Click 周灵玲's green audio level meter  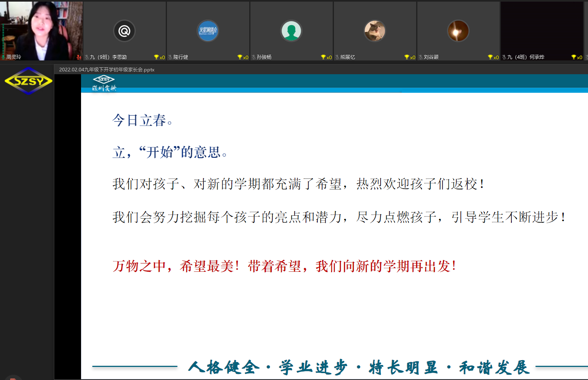3,40
